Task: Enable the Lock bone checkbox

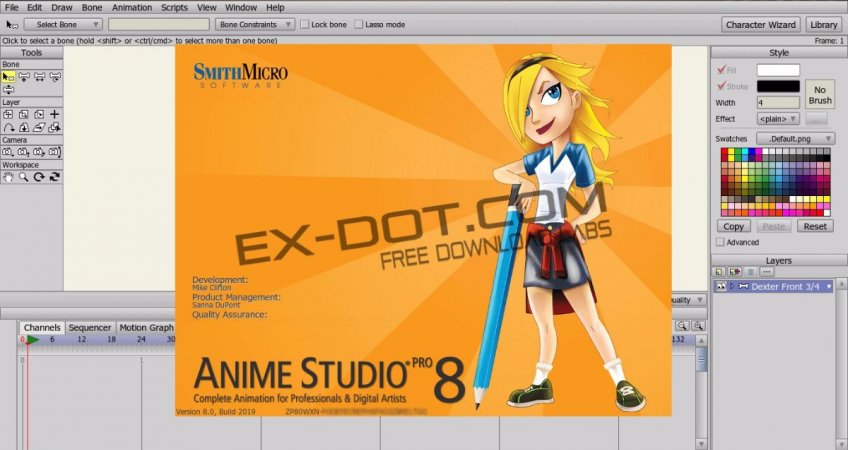Action: [304, 24]
